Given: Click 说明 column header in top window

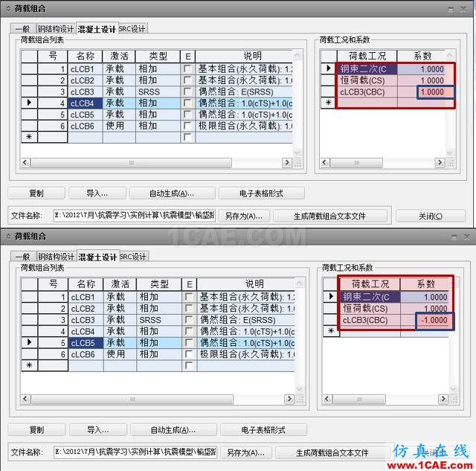Looking at the screenshot, I should click(x=245, y=57).
